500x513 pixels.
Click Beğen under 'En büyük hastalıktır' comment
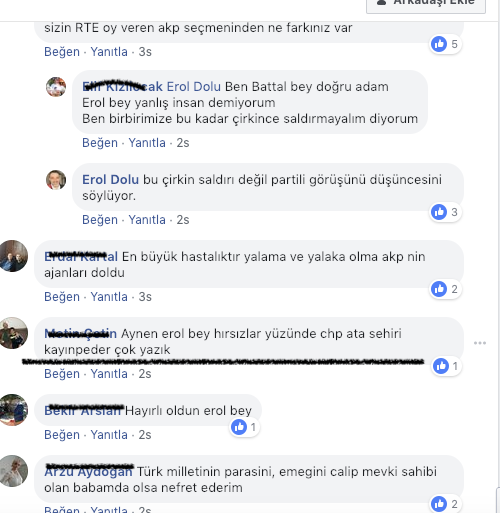pos(62,297)
